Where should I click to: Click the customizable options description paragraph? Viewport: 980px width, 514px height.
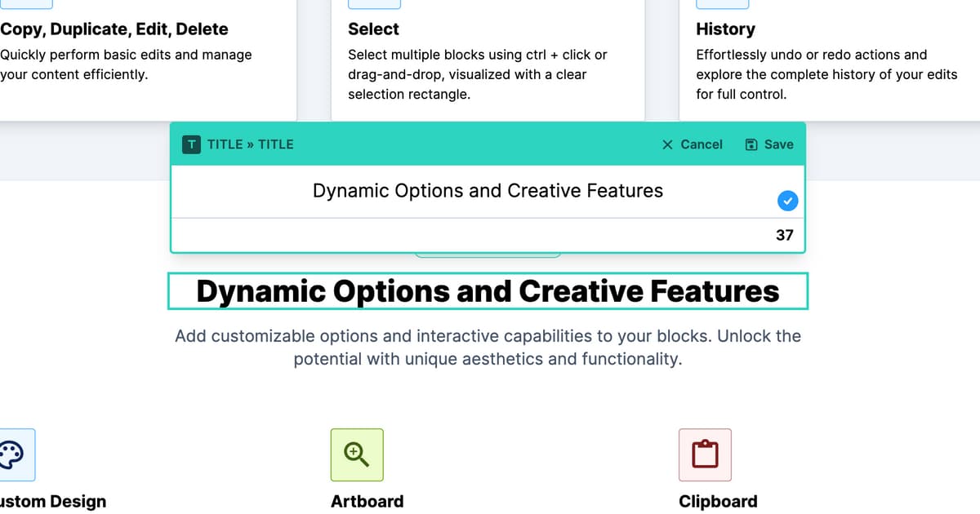[x=488, y=348]
